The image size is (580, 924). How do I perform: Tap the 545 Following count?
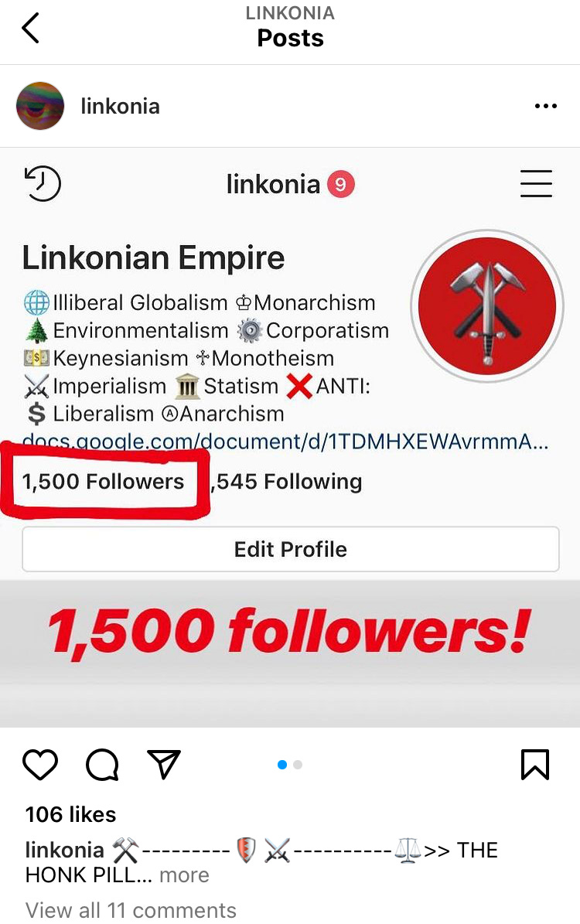pos(288,482)
